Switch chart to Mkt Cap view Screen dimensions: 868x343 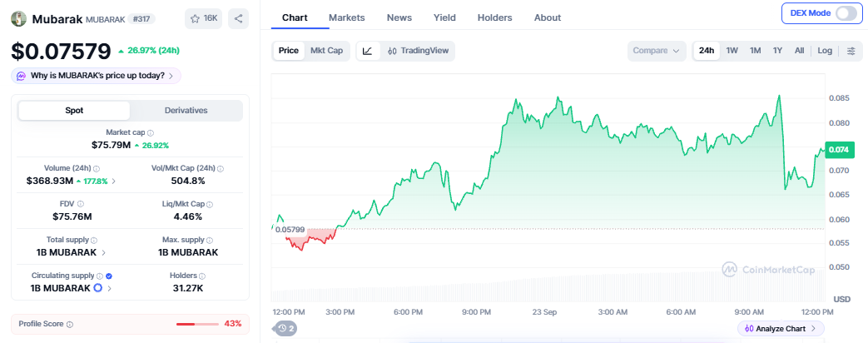click(x=326, y=51)
